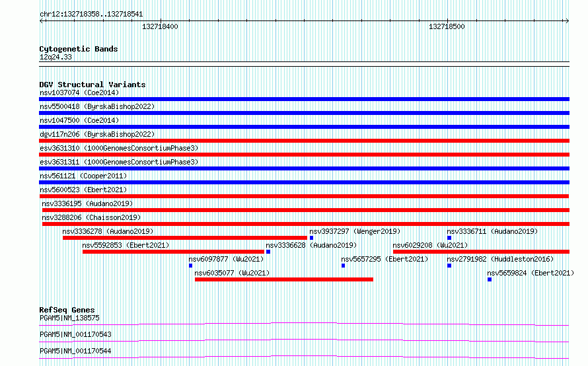
Task: Click the nsv1037074 (Coe2014) variant bar
Action: pos(304,99)
